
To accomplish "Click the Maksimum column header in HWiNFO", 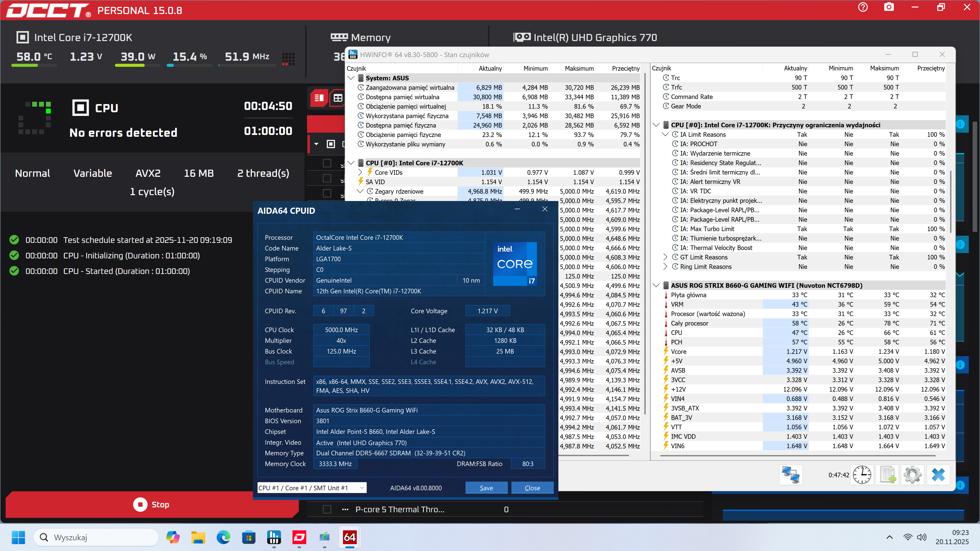I will (579, 68).
